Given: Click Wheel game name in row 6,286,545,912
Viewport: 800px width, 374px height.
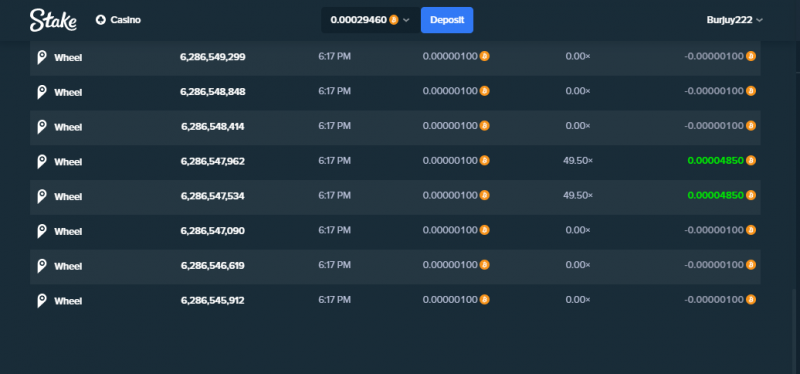Looking at the screenshot, I should click(x=68, y=301).
